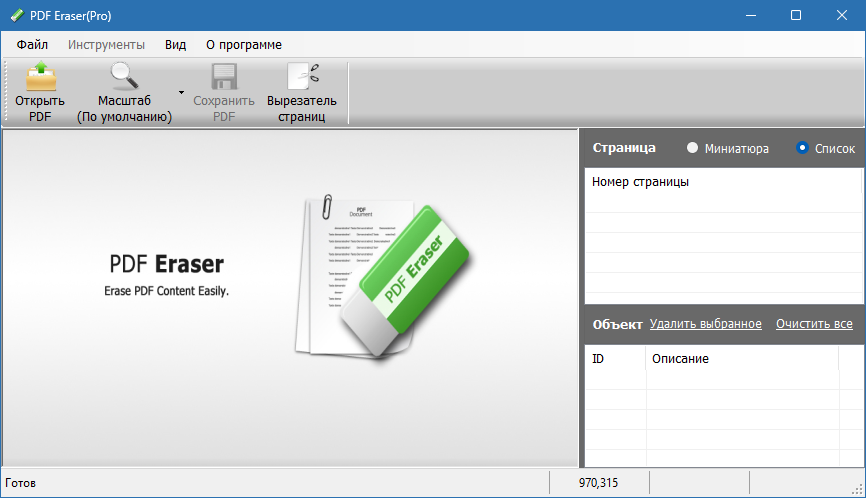Click the Готов status text
Viewport: 866px width, 498px height.
pos(20,483)
